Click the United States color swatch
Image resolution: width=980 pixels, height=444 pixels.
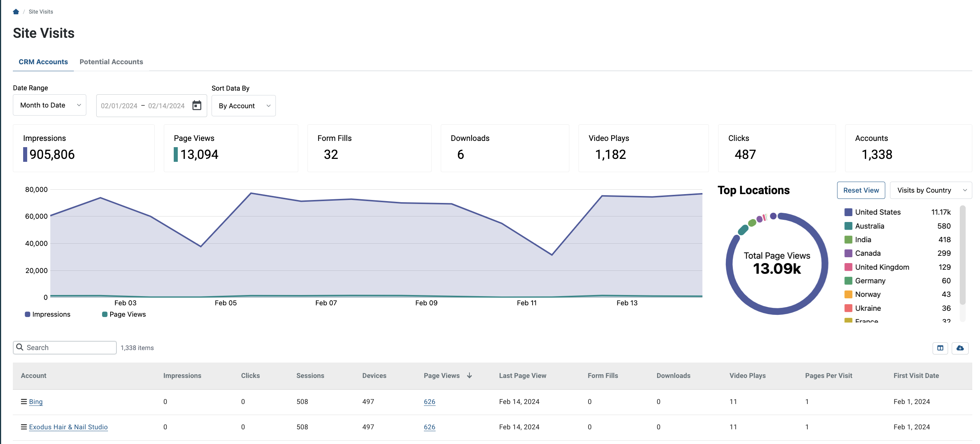[848, 212]
